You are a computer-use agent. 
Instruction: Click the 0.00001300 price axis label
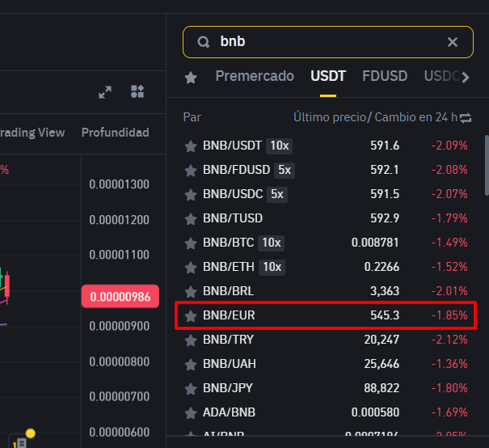pos(119,184)
